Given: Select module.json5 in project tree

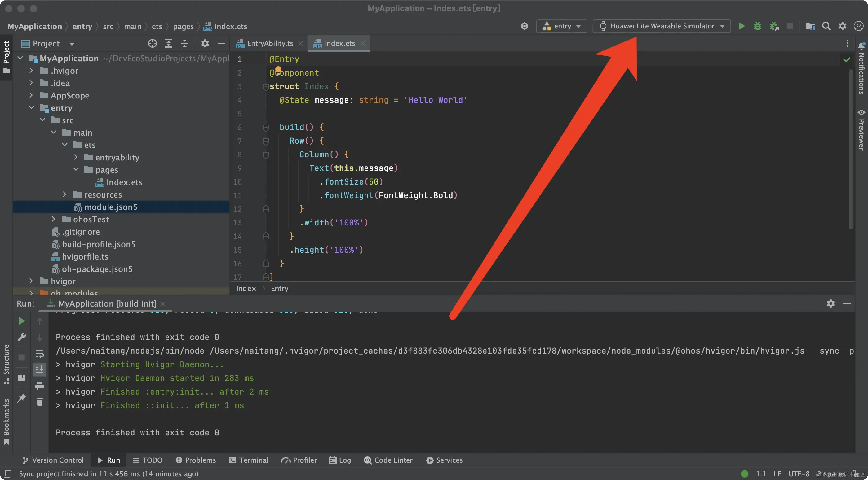Looking at the screenshot, I should coord(111,207).
